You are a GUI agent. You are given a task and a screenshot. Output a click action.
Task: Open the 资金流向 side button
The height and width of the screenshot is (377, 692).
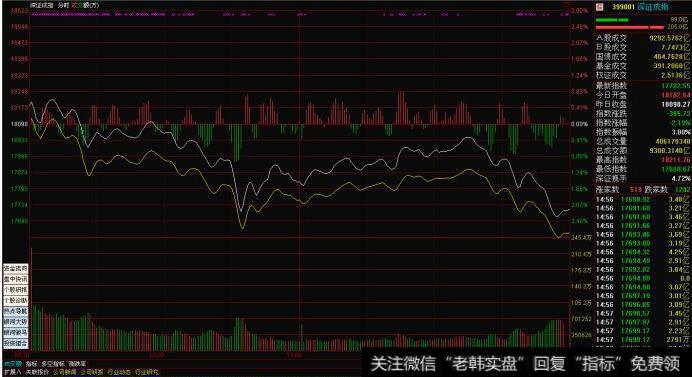point(16,268)
